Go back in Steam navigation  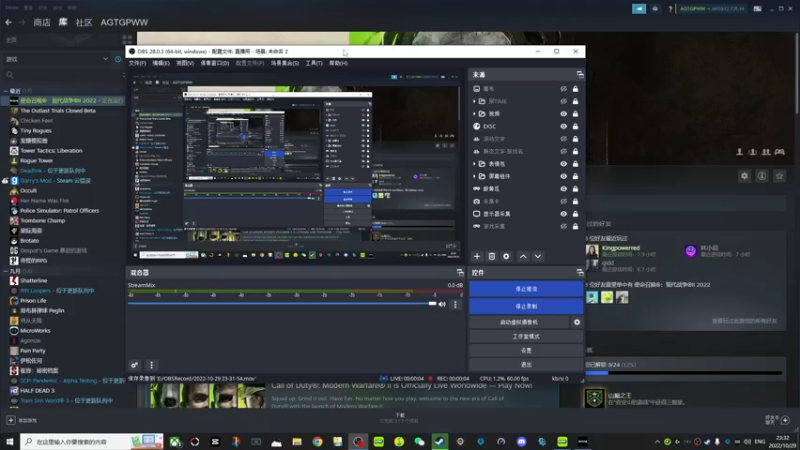pyautogui.click(x=9, y=22)
